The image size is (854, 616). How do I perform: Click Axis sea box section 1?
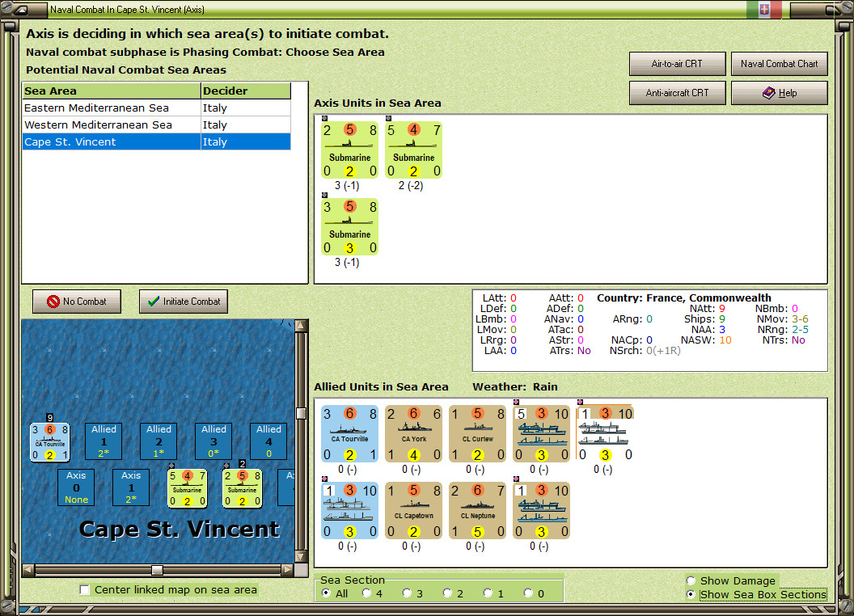[x=131, y=487]
